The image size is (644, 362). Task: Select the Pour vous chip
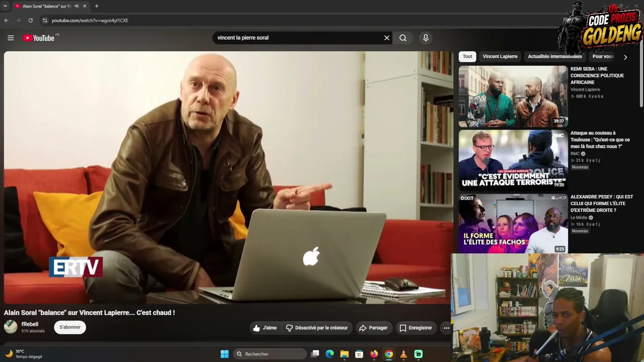point(603,57)
